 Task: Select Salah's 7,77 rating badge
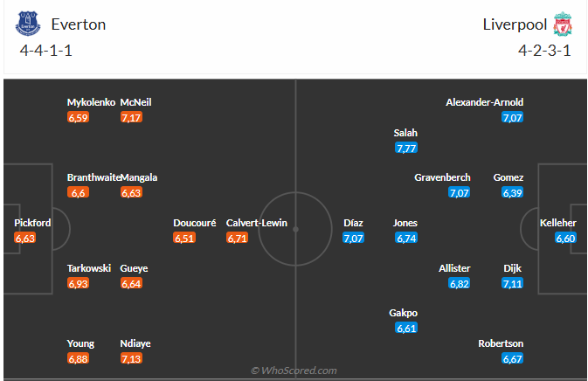405,148
